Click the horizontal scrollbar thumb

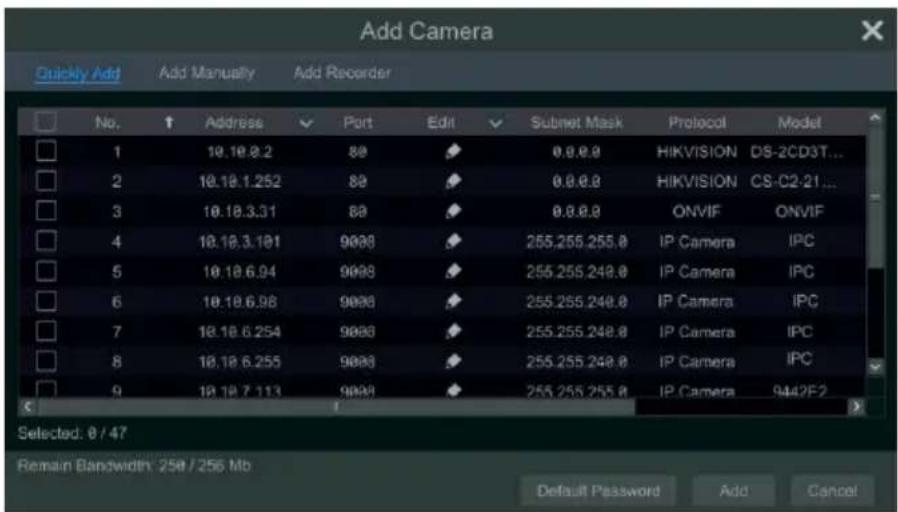pyautogui.click(x=336, y=406)
